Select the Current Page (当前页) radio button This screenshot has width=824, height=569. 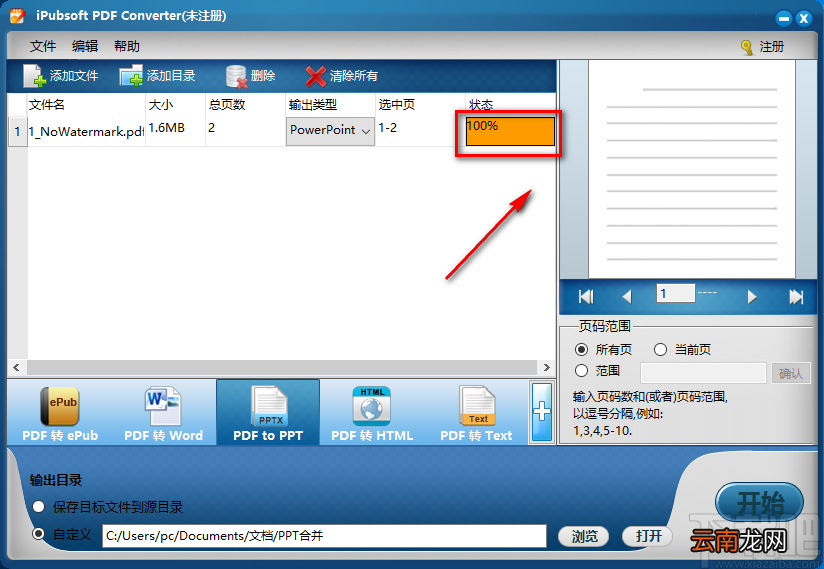click(660, 349)
